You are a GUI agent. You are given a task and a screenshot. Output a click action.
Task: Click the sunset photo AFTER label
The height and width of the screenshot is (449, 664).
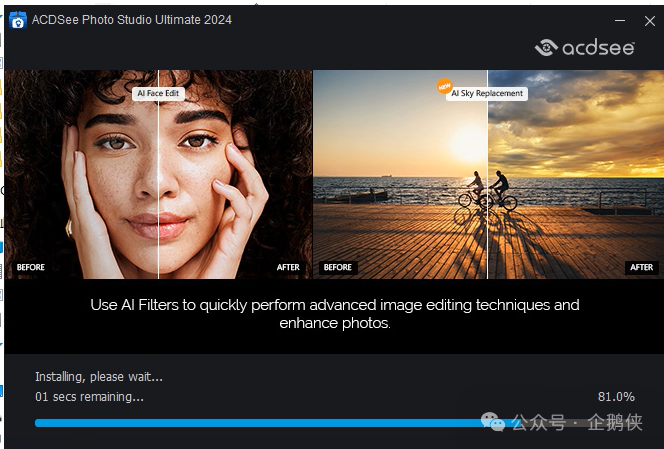pos(641,268)
